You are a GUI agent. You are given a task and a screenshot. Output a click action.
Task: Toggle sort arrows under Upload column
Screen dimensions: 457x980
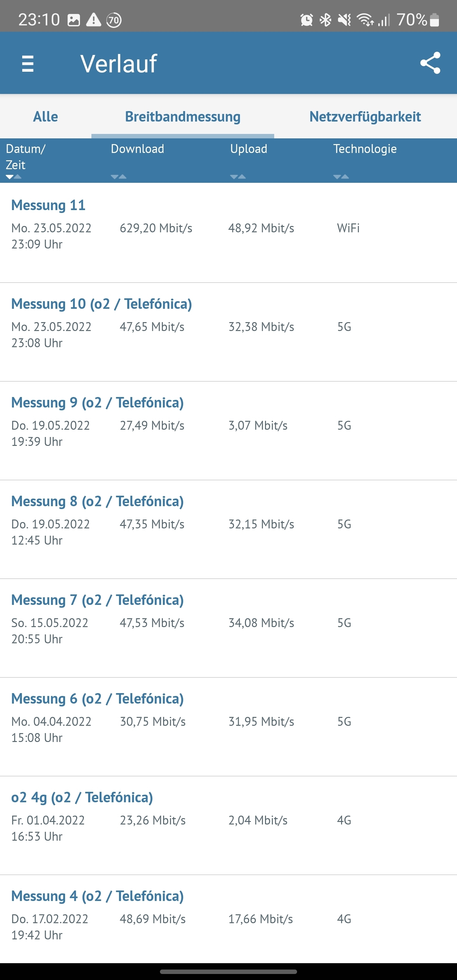238,176
